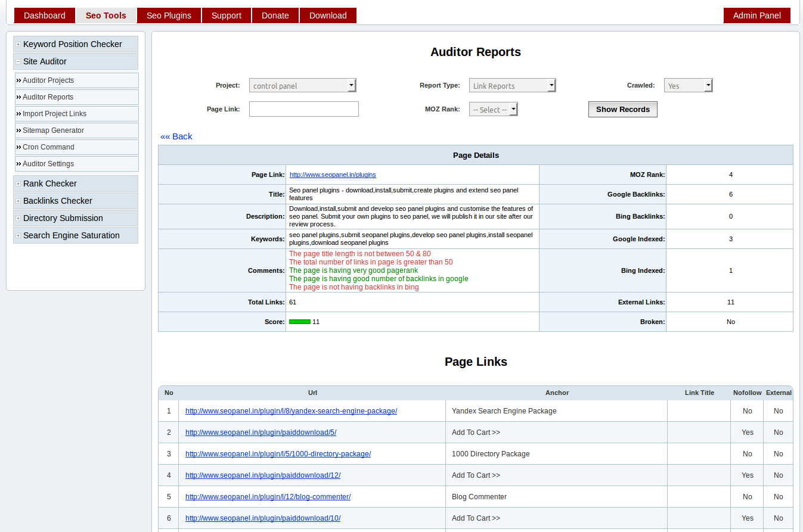
Task: Expand Keyword Position Checker plus icon
Action: click(18, 44)
